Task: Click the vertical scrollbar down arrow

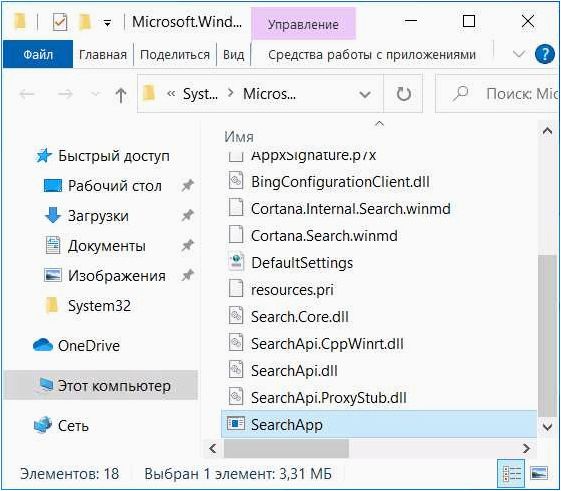Action: click(x=547, y=427)
